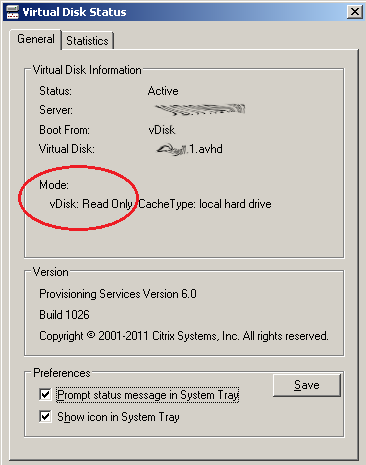The image size is (366, 465).
Task: Click Provisioning Services Version 6.0 text
Action: point(118,294)
